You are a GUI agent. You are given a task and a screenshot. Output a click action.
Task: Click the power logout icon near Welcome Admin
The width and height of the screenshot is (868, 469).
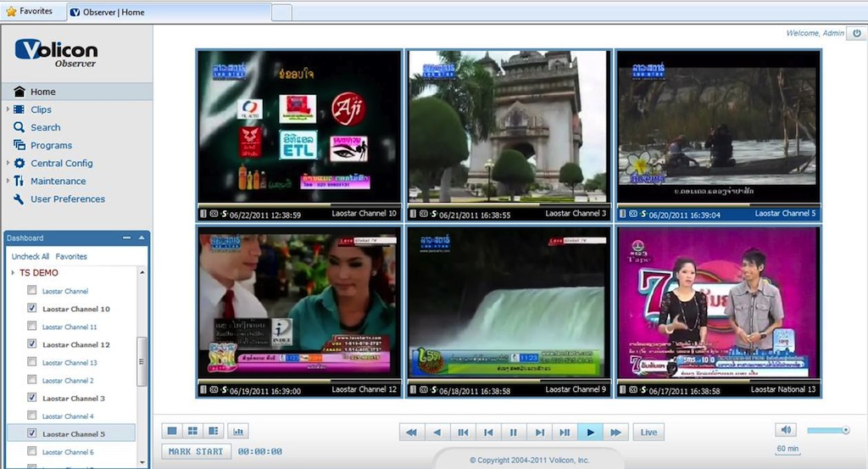tap(857, 33)
